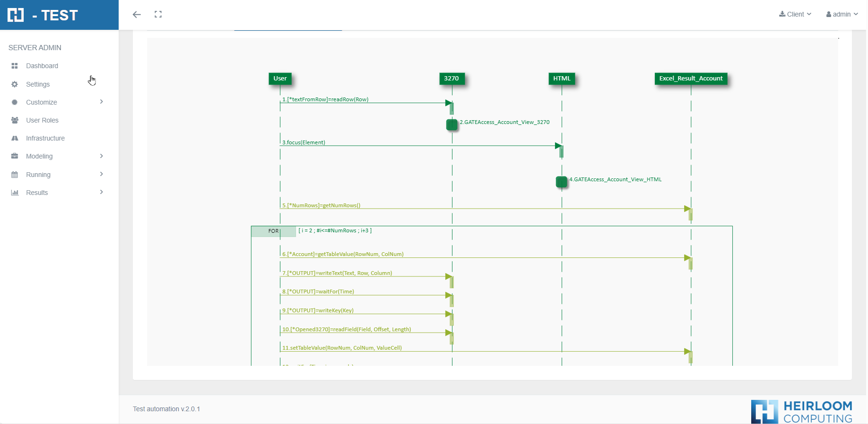Open the User Roles menu item

[42, 120]
